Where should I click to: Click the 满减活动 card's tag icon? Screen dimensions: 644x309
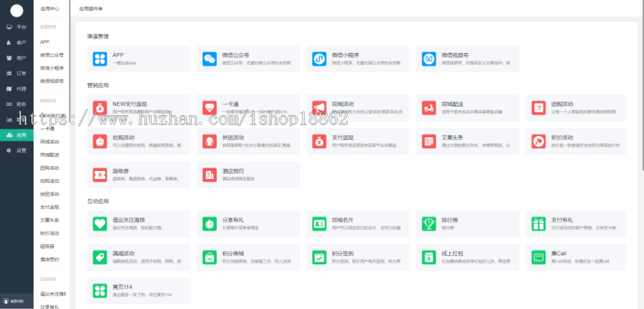point(99,257)
